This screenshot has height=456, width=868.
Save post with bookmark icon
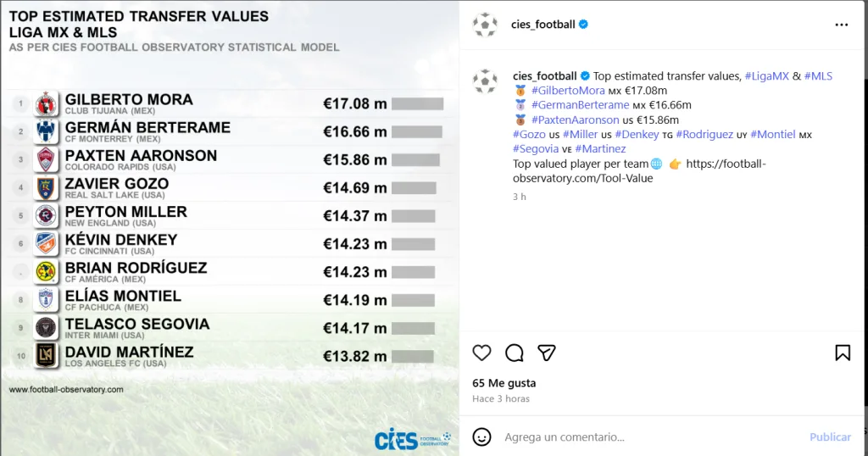point(843,353)
